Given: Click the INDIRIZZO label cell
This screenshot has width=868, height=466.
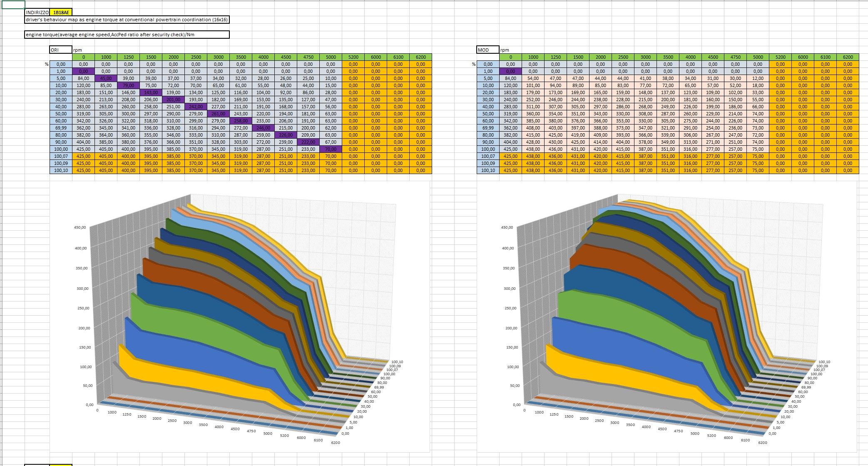Looking at the screenshot, I should pos(37,12).
